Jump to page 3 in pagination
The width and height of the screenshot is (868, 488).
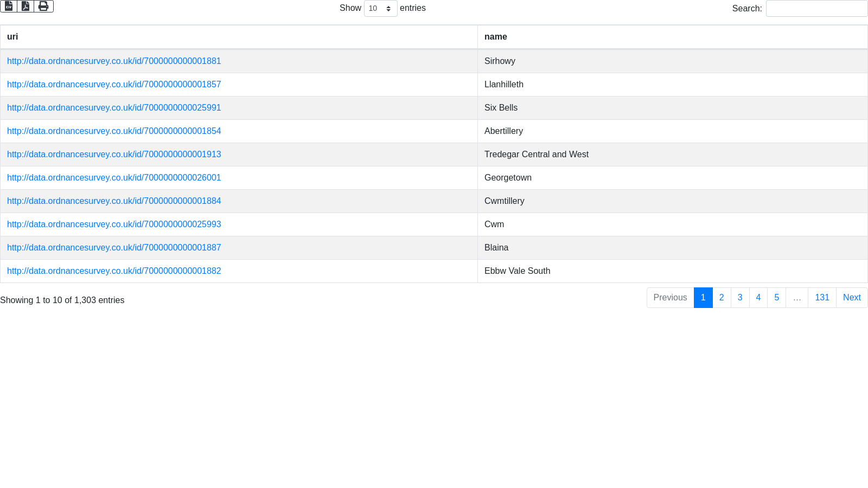[740, 298]
